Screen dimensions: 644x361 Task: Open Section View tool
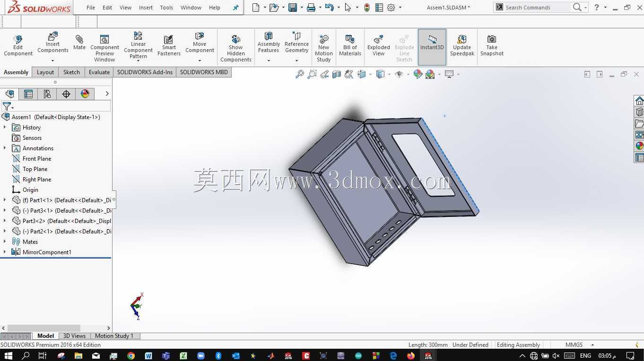[337, 74]
